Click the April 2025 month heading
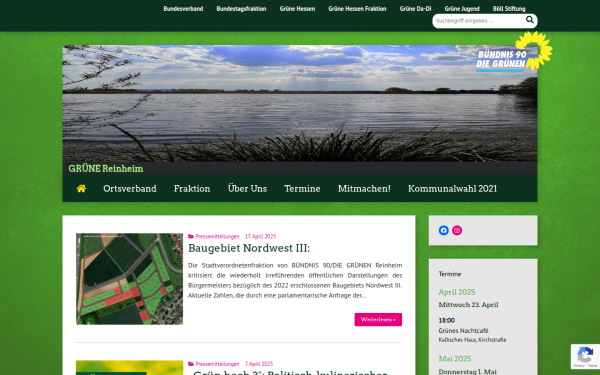This screenshot has width=600, height=375. click(x=457, y=292)
